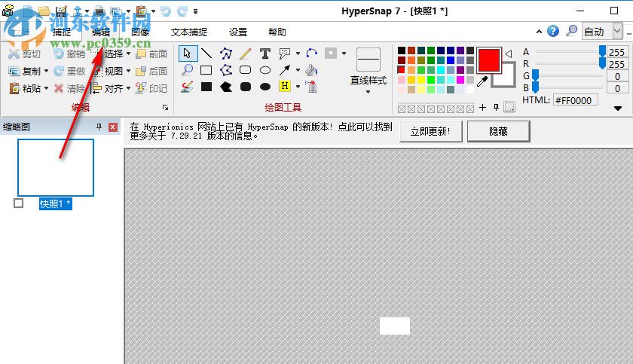Choose the spray can airbrush tool
The height and width of the screenshot is (364, 633).
coord(311,87)
